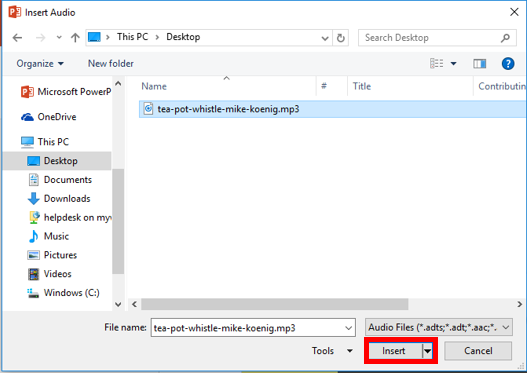Refresh the Desktop folder view
Image resolution: width=527 pixels, height=373 pixels.
tap(340, 38)
